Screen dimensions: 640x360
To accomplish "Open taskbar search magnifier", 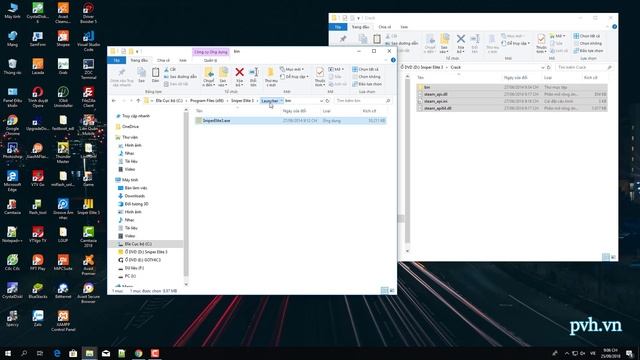I will (24, 353).
